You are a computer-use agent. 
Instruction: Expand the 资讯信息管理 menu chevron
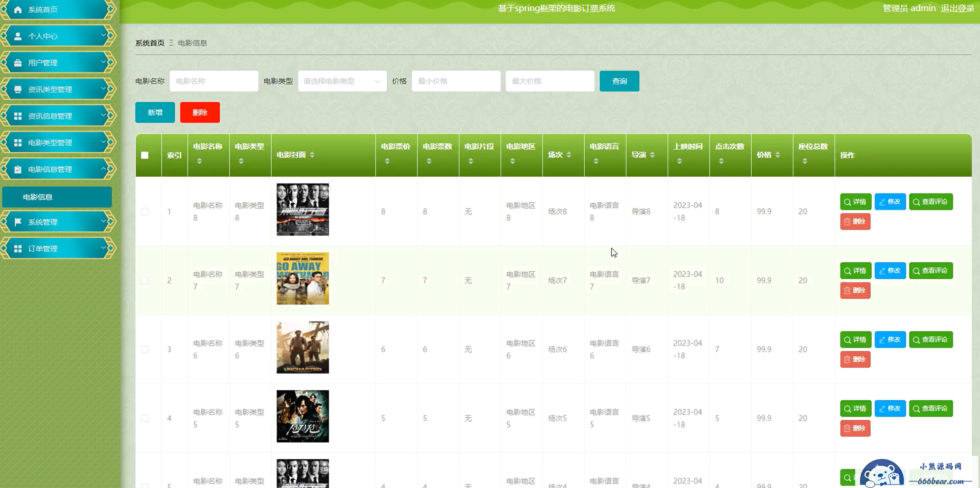point(103,115)
